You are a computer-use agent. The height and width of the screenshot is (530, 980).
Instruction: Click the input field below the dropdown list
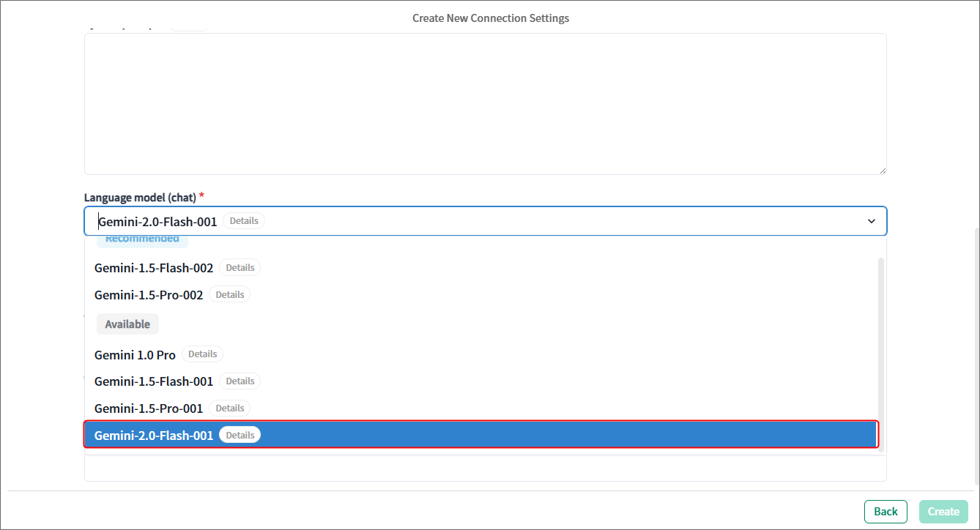click(486, 468)
